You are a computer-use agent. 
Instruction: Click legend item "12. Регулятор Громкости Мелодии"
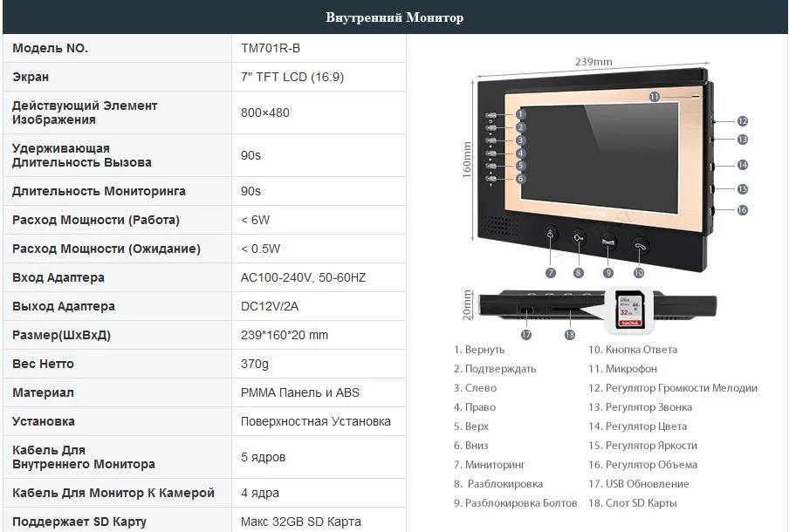(x=673, y=388)
